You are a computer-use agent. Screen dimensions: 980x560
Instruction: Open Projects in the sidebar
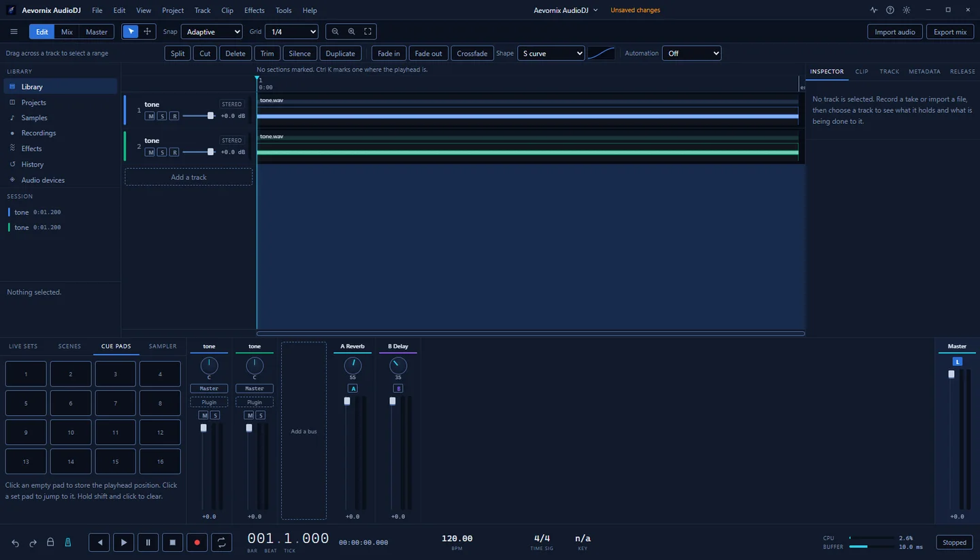pos(61,102)
